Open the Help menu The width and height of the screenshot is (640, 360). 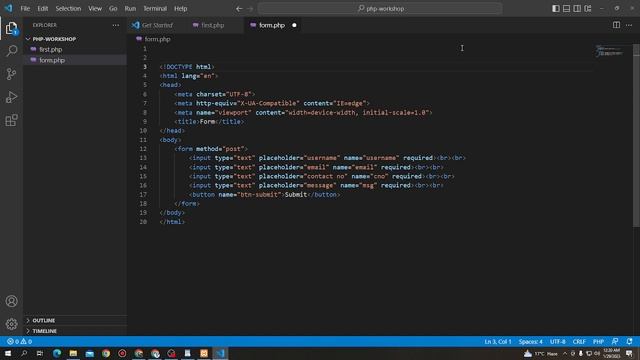click(180, 9)
